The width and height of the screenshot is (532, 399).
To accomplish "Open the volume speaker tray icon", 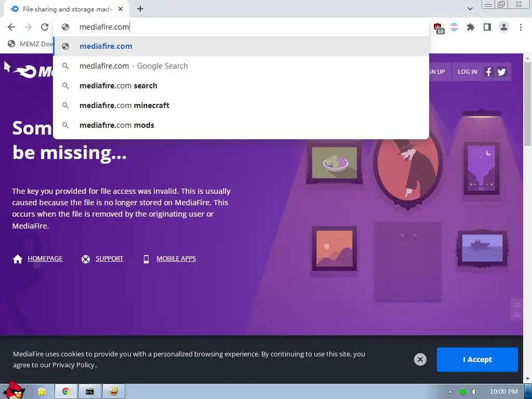I will [x=475, y=392].
